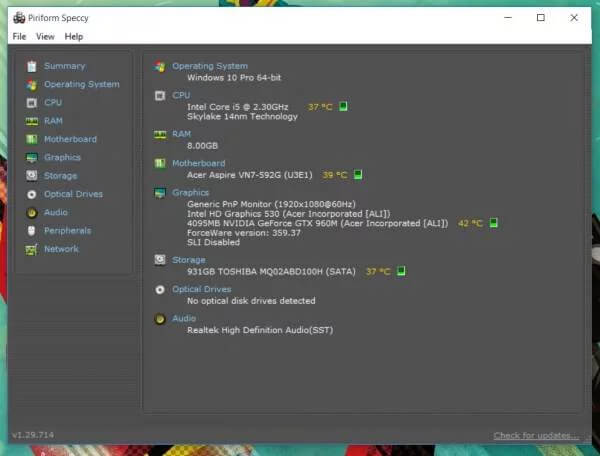The width and height of the screenshot is (600, 456).
Task: Click the CPU chip icon in sidebar
Action: point(32,103)
